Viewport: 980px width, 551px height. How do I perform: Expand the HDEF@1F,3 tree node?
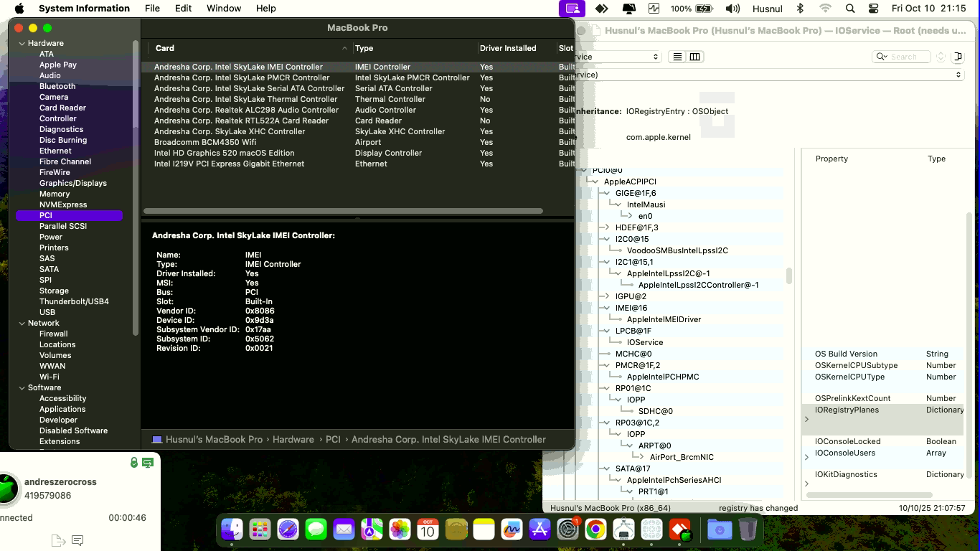(x=608, y=227)
